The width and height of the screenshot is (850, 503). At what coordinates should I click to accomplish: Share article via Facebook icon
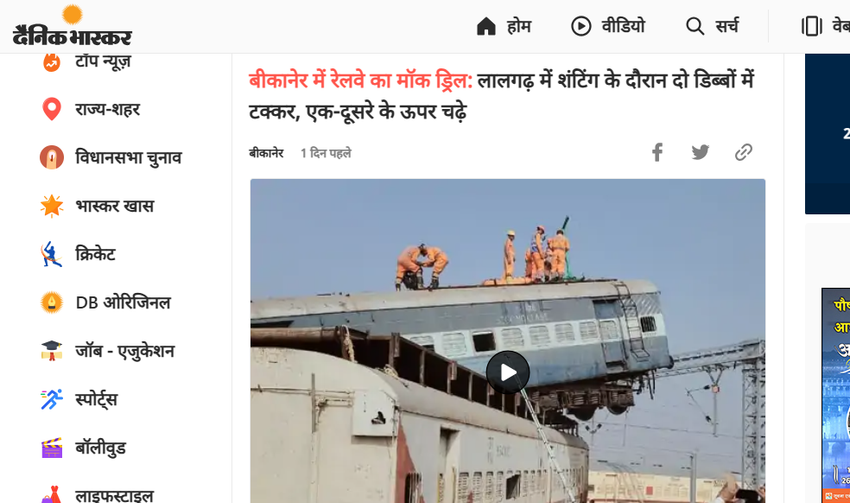[x=657, y=152]
